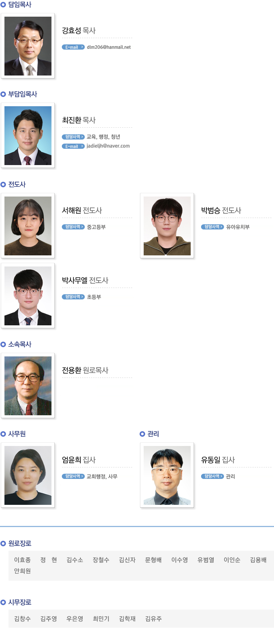Image resolution: width=274 pixels, height=644 pixels.
Task: Click the 담당사역 badge next to 중고등부
Action: (73, 227)
